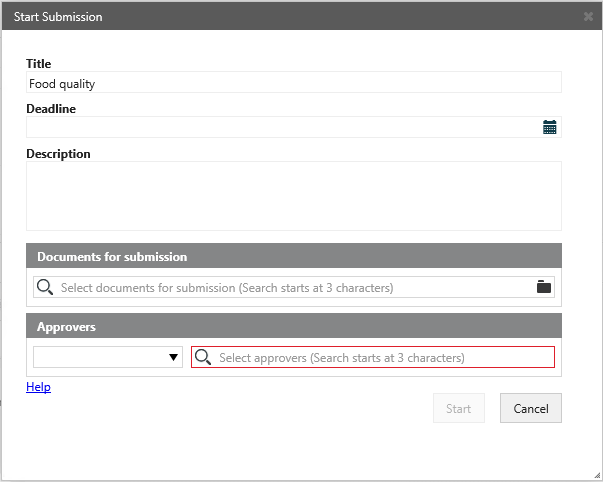Click the magnifier icon in documents search
The width and height of the screenshot is (603, 482).
click(x=45, y=287)
